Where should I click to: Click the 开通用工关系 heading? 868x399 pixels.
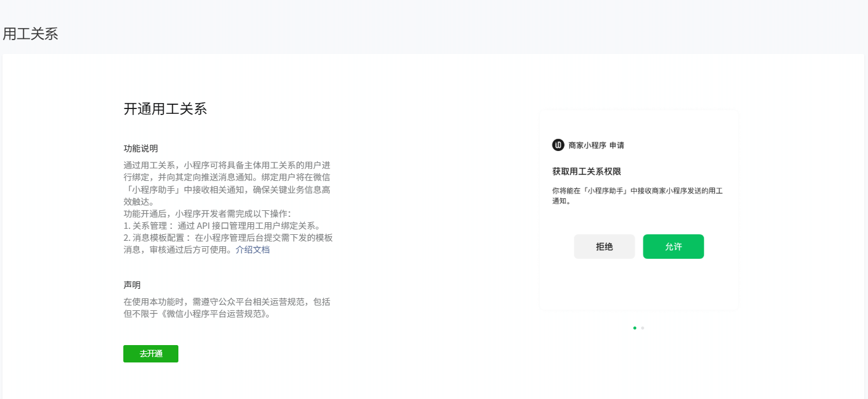165,108
